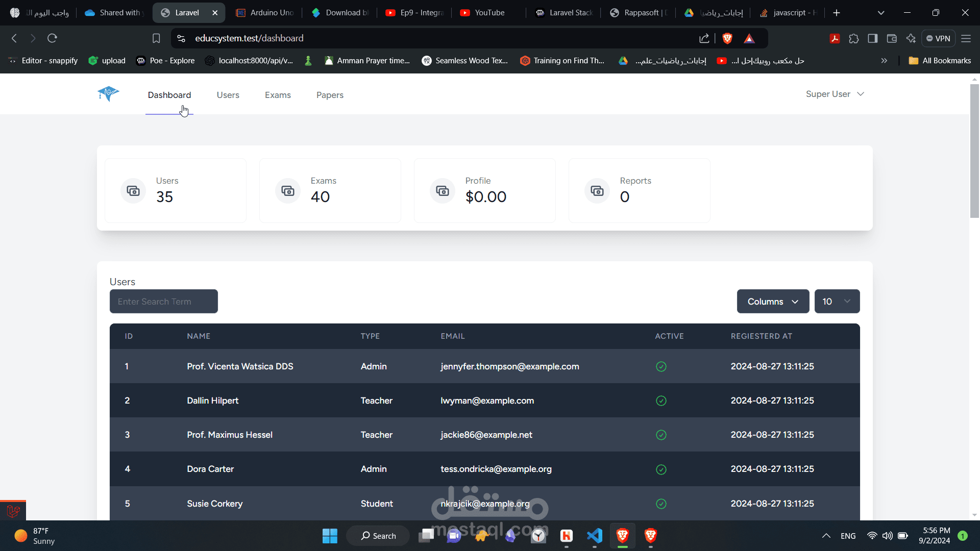Click the Users stat card icon
The image size is (980, 551).
point(133,191)
